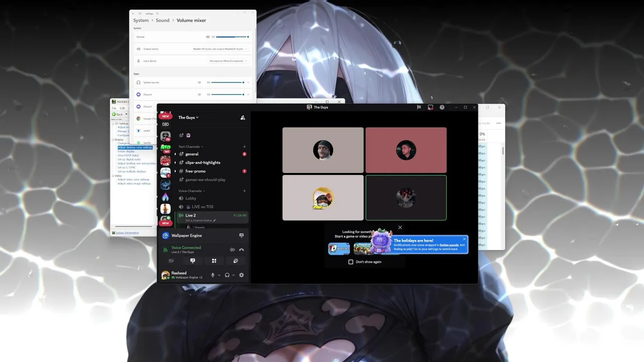Open Discord help question mark icon

442,107
